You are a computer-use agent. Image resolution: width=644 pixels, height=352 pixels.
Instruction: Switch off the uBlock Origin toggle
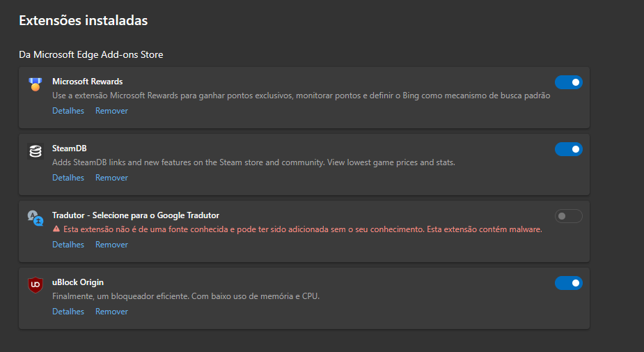click(568, 283)
